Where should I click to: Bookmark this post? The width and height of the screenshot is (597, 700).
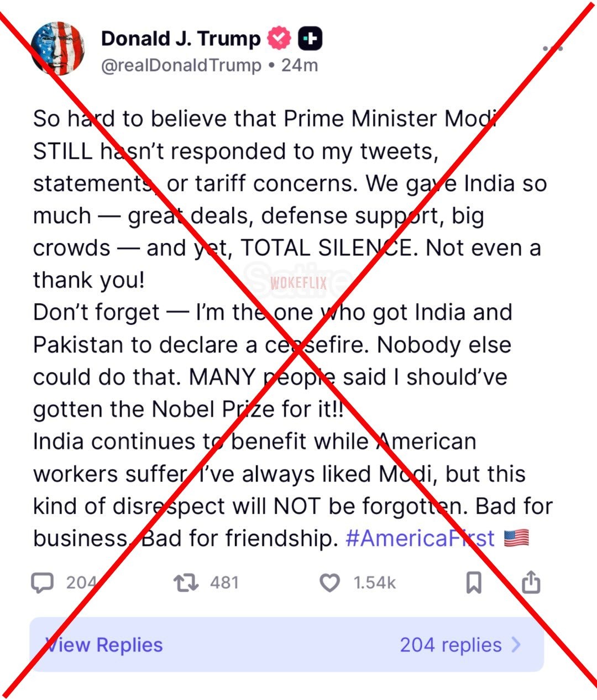[x=474, y=583]
